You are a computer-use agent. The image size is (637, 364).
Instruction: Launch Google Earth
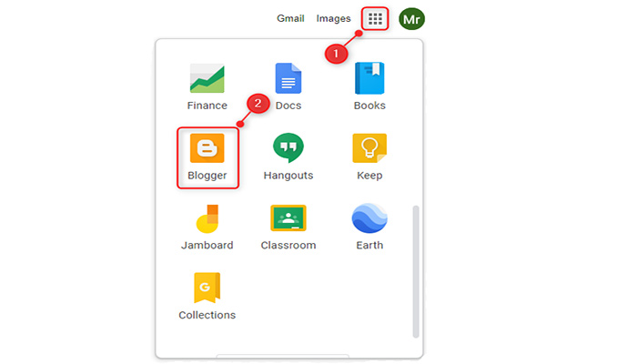pyautogui.click(x=369, y=227)
